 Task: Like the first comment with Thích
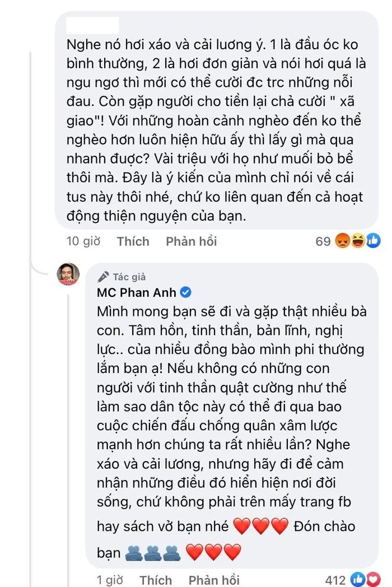click(x=133, y=241)
